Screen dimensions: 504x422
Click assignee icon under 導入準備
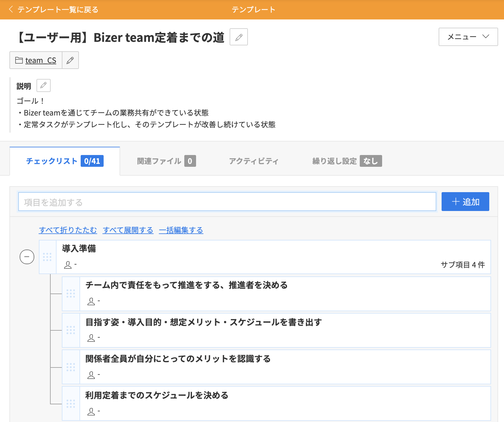pos(68,265)
